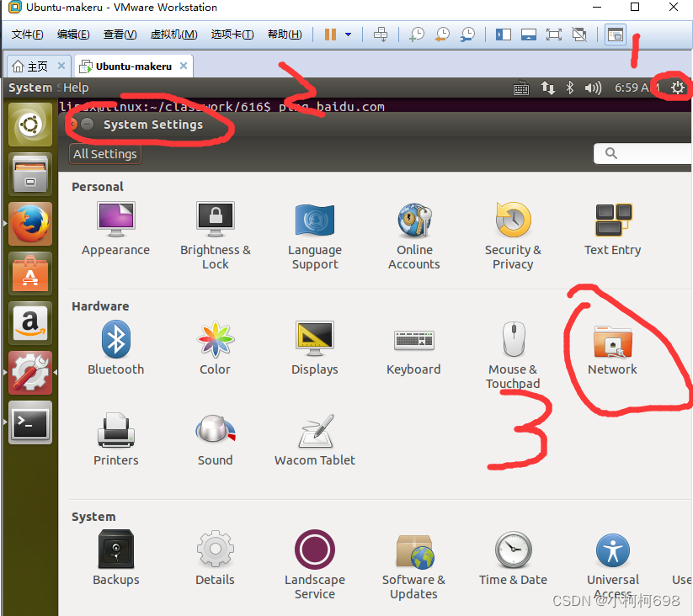
Task: Switch to Terminal from the dock
Action: pyautogui.click(x=30, y=422)
